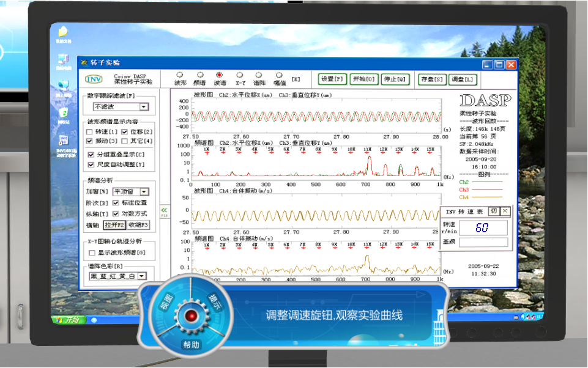The width and height of the screenshot is (588, 368).
Task: Close the INV 转速表 speed meter panel
Action: click(x=505, y=211)
